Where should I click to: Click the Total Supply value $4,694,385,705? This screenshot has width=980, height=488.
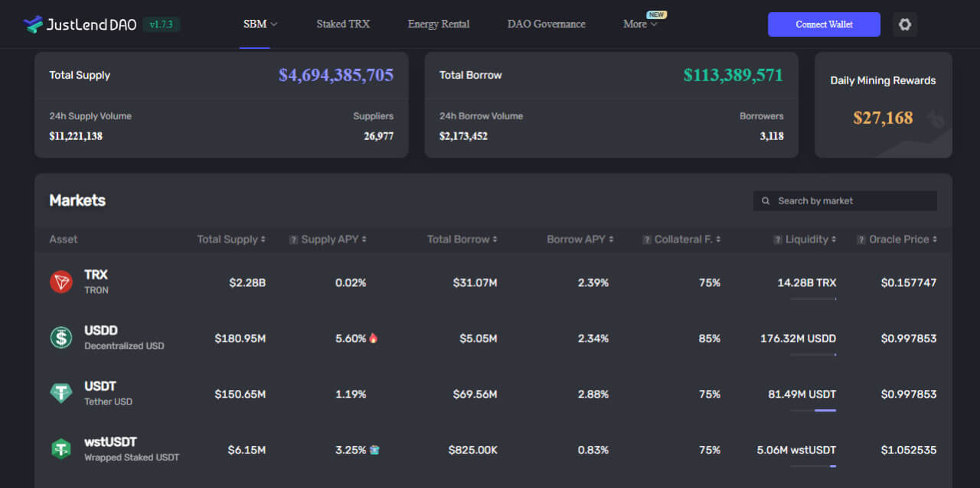(x=336, y=75)
